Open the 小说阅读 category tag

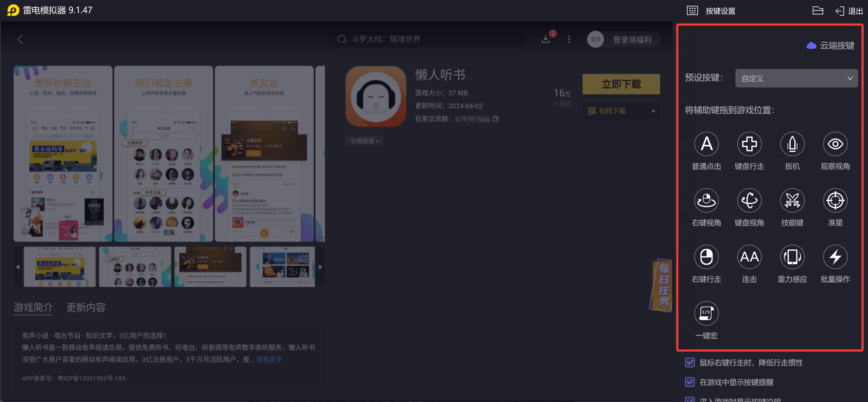tap(364, 141)
